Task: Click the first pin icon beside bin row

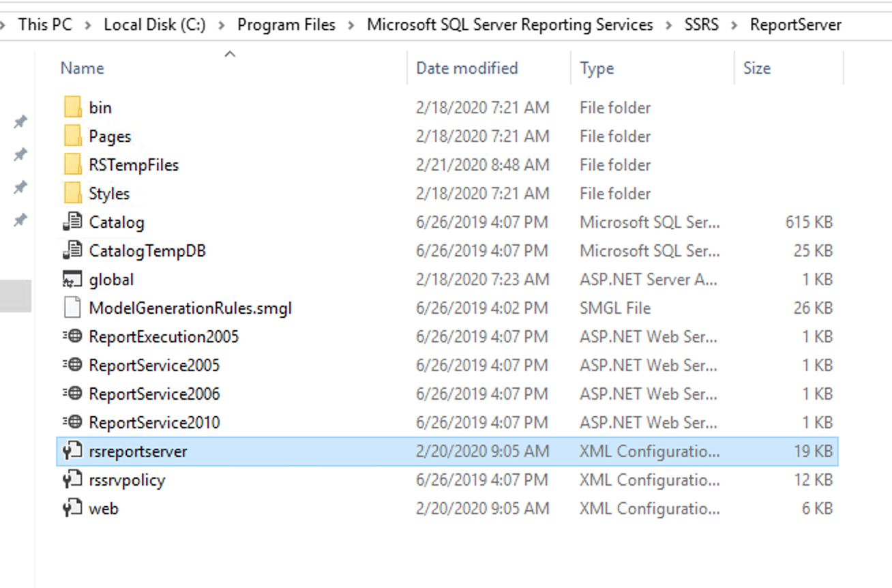Action: click(20, 122)
